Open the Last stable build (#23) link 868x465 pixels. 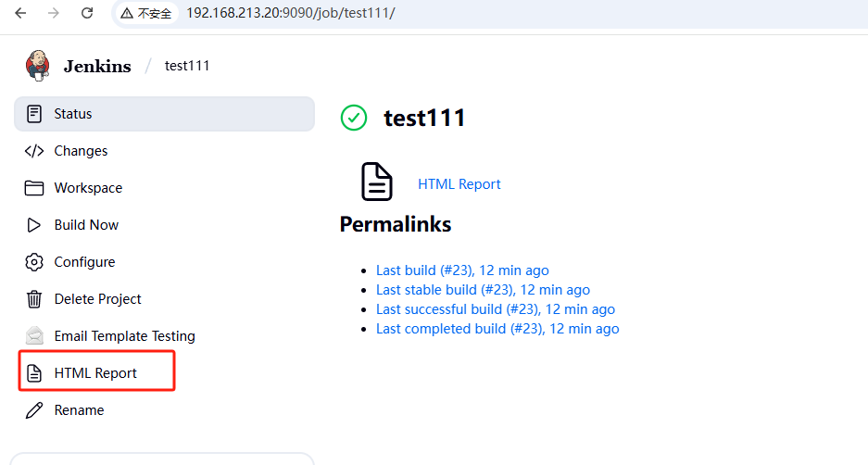483,290
